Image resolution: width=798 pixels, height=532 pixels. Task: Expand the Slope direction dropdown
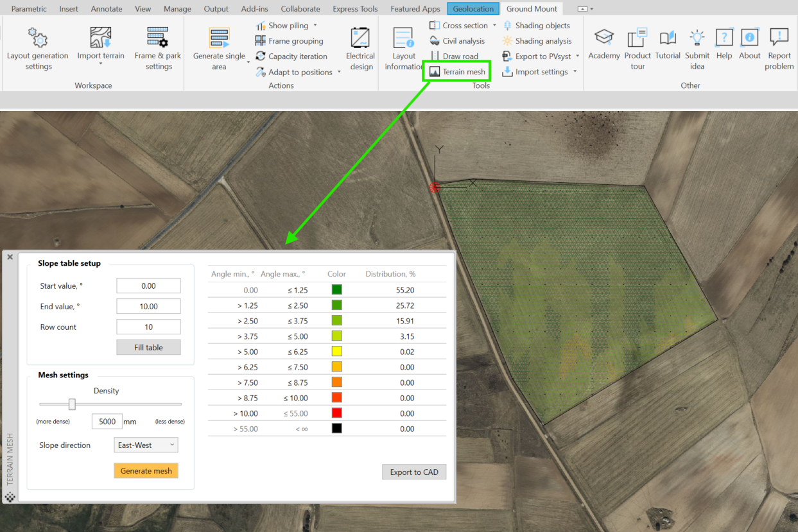146,445
